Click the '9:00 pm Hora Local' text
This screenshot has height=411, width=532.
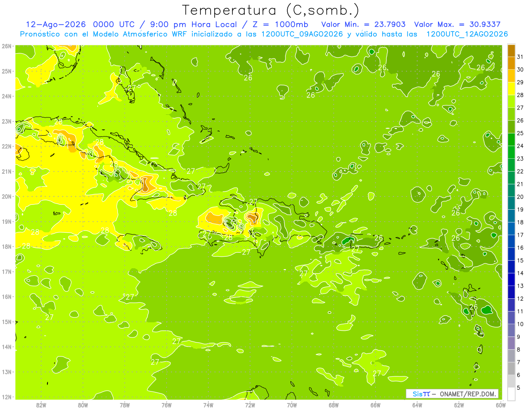192,24
